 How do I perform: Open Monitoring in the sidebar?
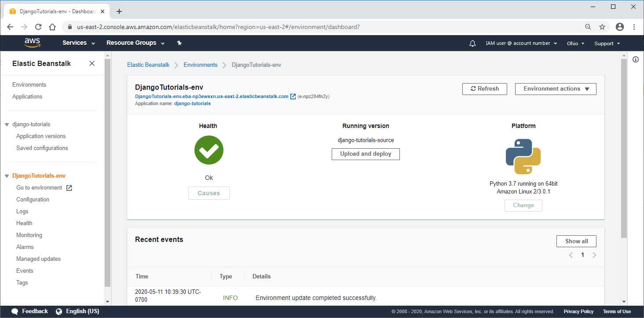[x=29, y=235]
